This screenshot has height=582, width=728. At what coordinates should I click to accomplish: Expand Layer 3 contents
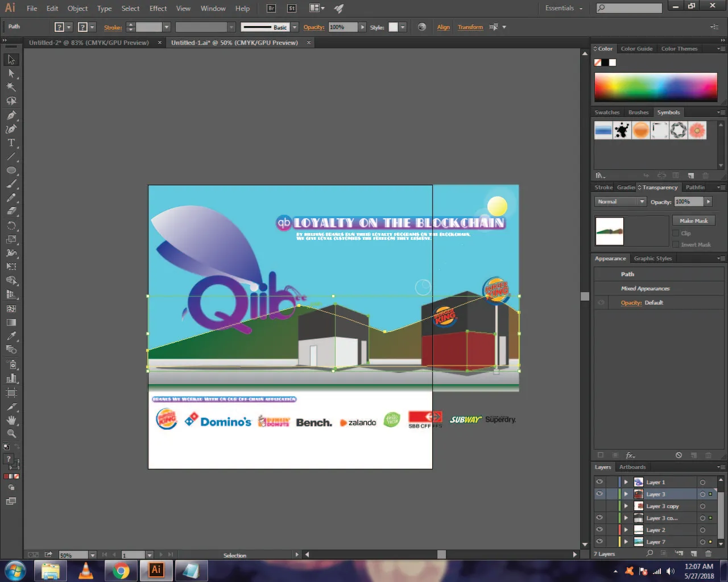626,494
